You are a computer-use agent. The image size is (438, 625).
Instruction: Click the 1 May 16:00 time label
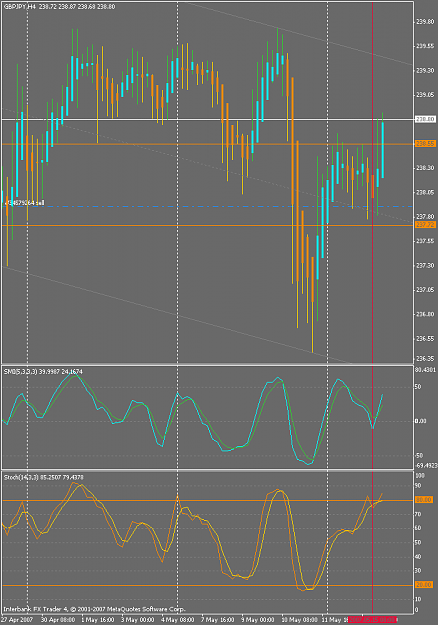98,620
